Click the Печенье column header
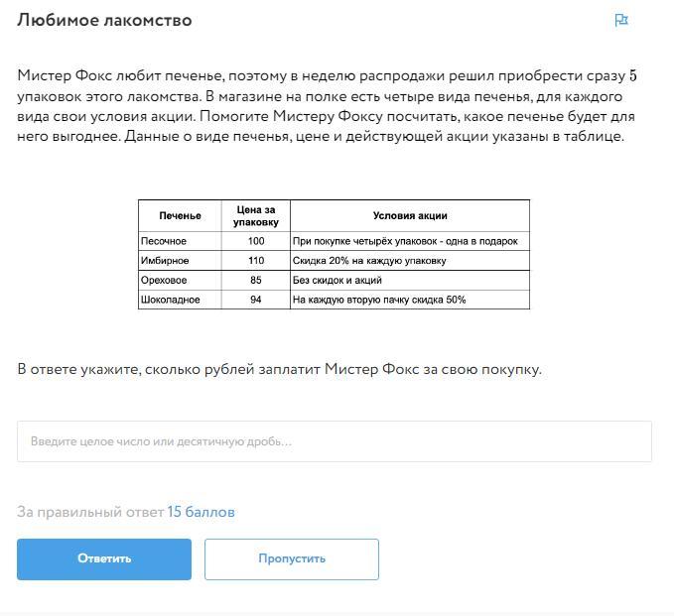This screenshot has width=674, height=616. [x=180, y=215]
